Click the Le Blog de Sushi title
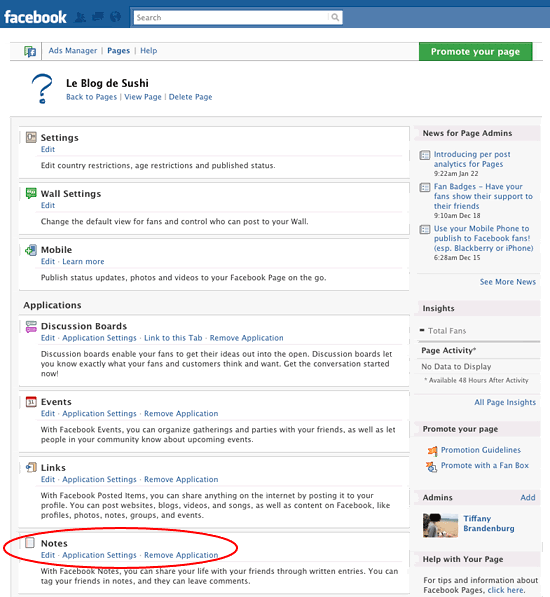Image resolution: width=550 pixels, height=597 pixels. (107, 83)
